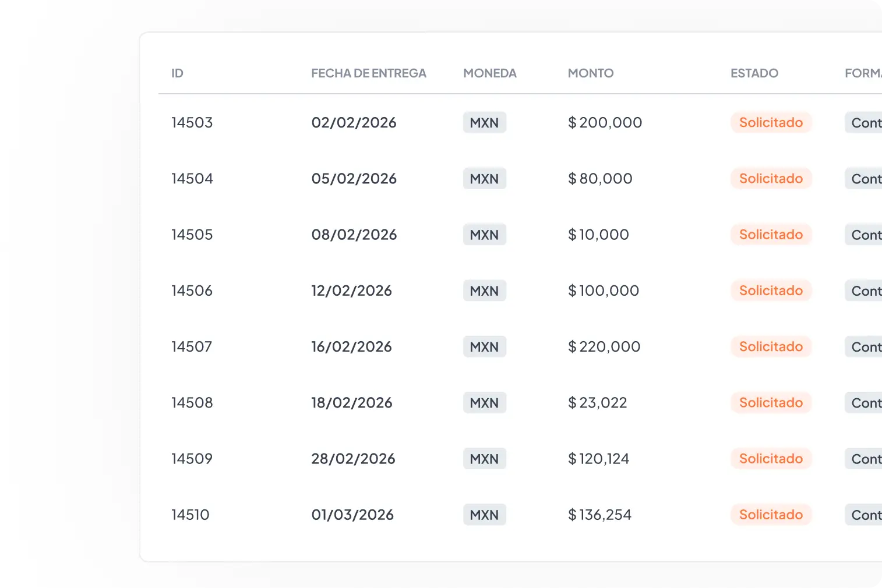Select the MXN badge on the last row
882x588 pixels.
pyautogui.click(x=484, y=515)
